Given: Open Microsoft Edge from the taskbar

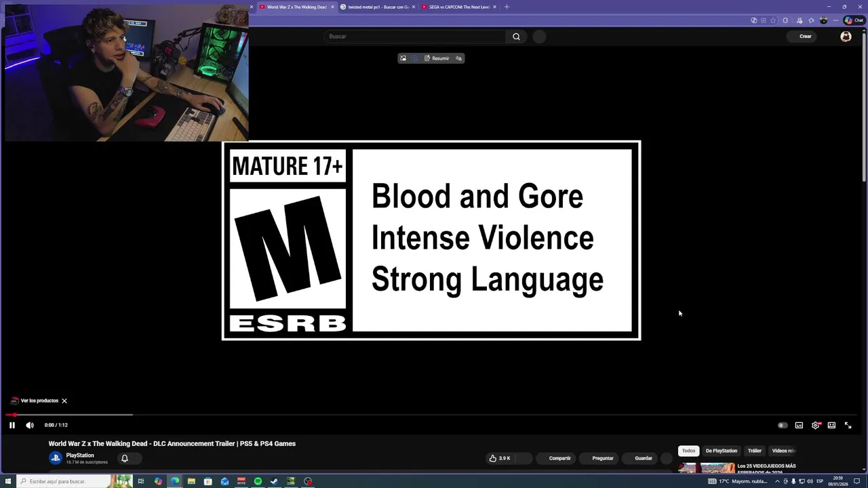Looking at the screenshot, I should (x=175, y=481).
